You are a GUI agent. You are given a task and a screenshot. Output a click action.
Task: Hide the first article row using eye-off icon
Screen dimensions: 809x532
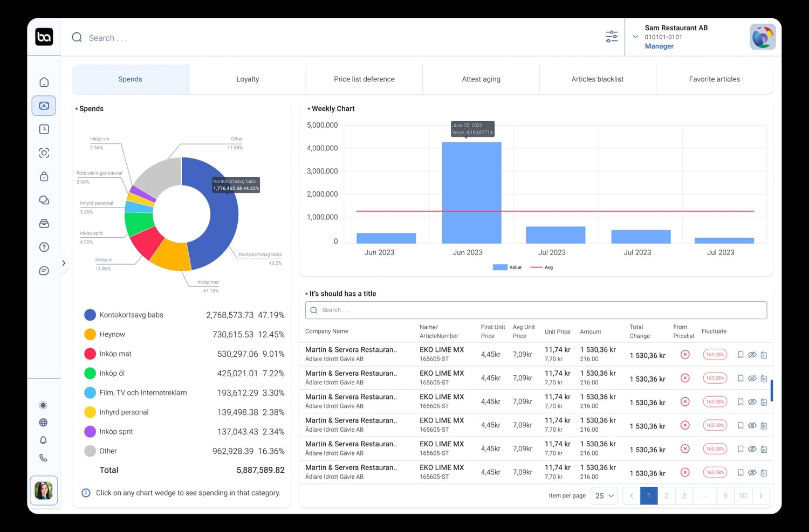752,355
